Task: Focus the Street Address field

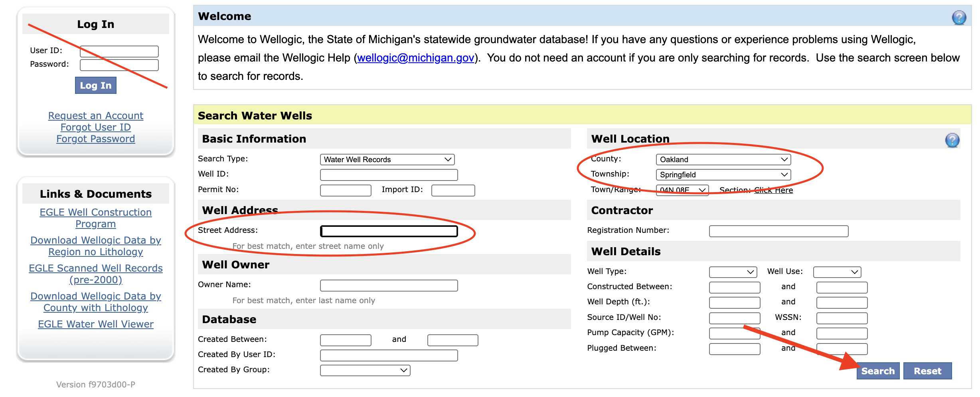Action: [389, 231]
